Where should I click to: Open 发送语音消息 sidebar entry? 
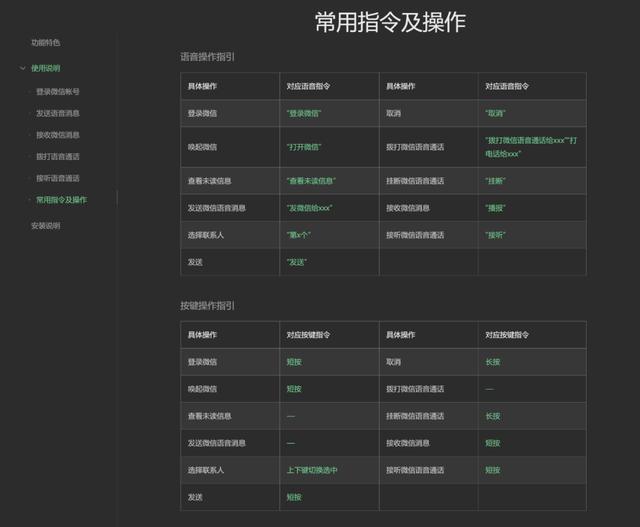[58, 113]
